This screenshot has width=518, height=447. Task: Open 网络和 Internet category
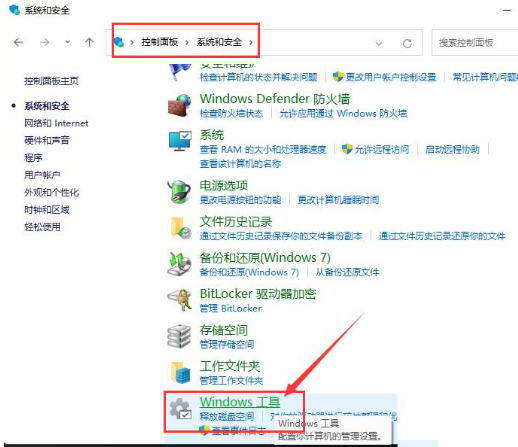tap(56, 123)
